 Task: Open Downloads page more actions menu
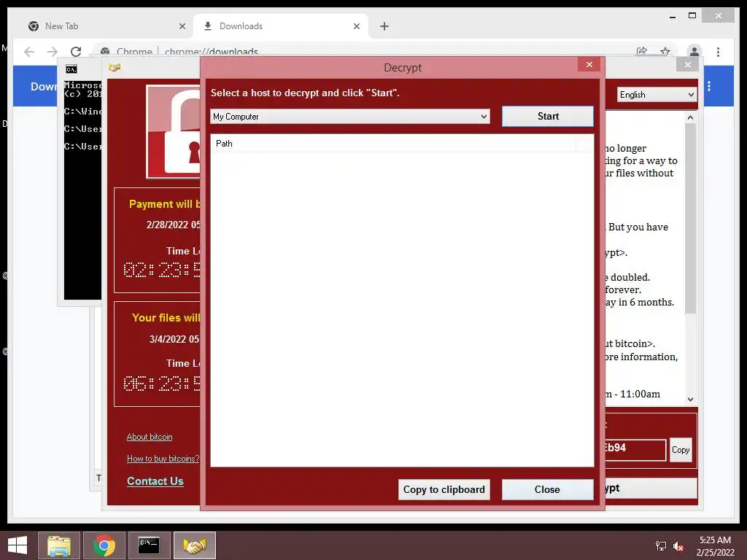pos(709,86)
